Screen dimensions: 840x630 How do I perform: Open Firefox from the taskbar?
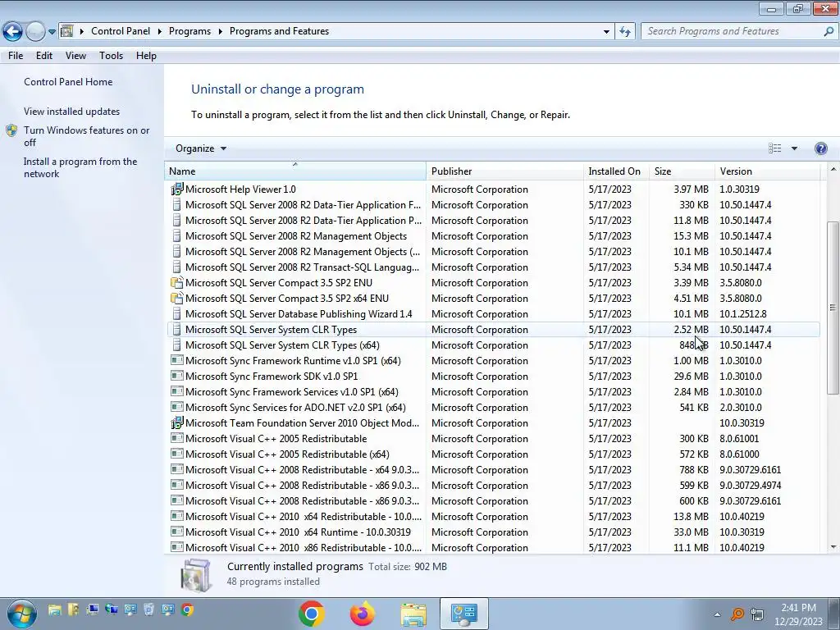point(363,614)
